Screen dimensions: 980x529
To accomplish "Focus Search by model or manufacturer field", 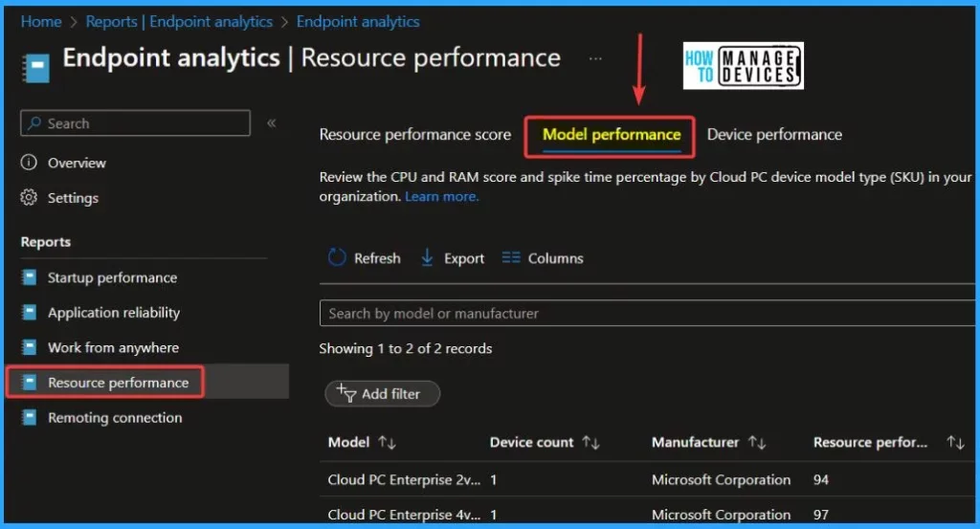I will (x=647, y=313).
